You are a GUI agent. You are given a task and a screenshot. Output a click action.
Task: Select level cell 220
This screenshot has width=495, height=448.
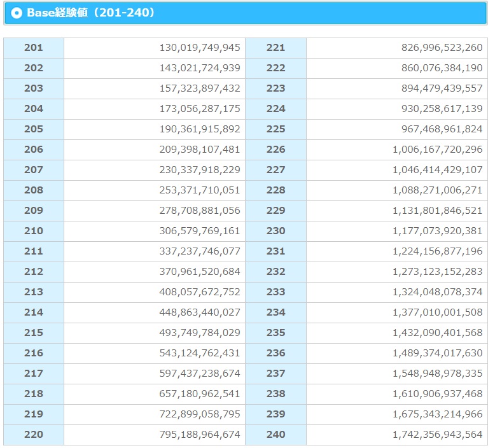tap(34, 435)
